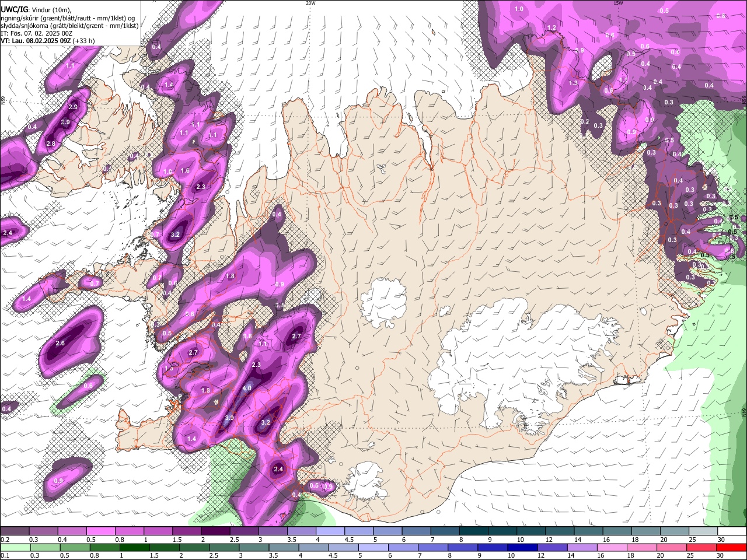The width and height of the screenshot is (747, 560).
Task: Select the darkest green swatch labeled 1
Action: click(134, 547)
